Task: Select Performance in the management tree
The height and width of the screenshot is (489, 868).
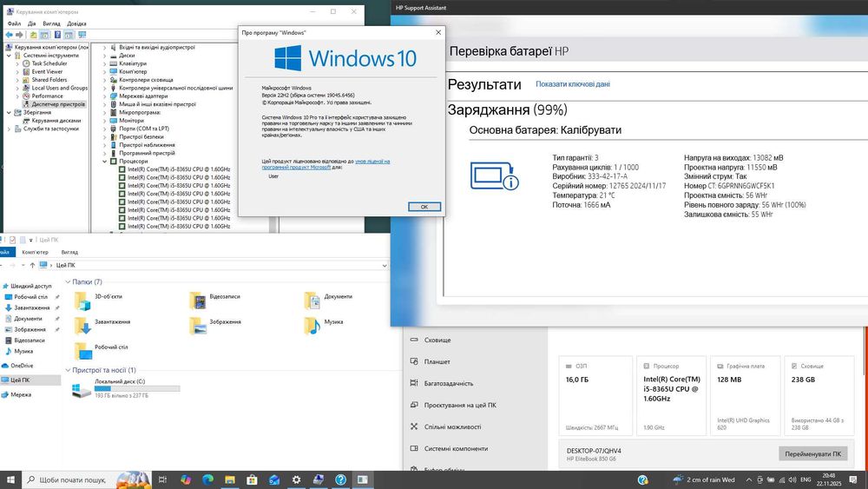Action: (47, 96)
